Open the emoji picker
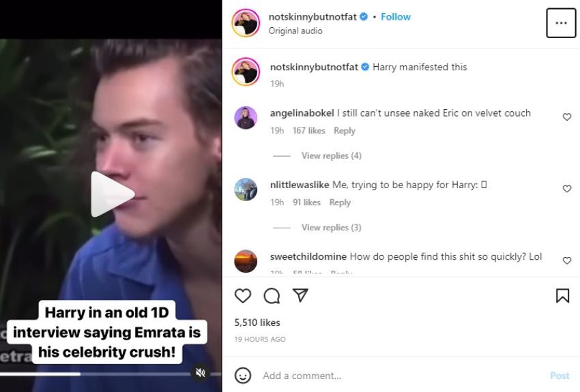Image resolution: width=580 pixels, height=392 pixels. click(243, 376)
